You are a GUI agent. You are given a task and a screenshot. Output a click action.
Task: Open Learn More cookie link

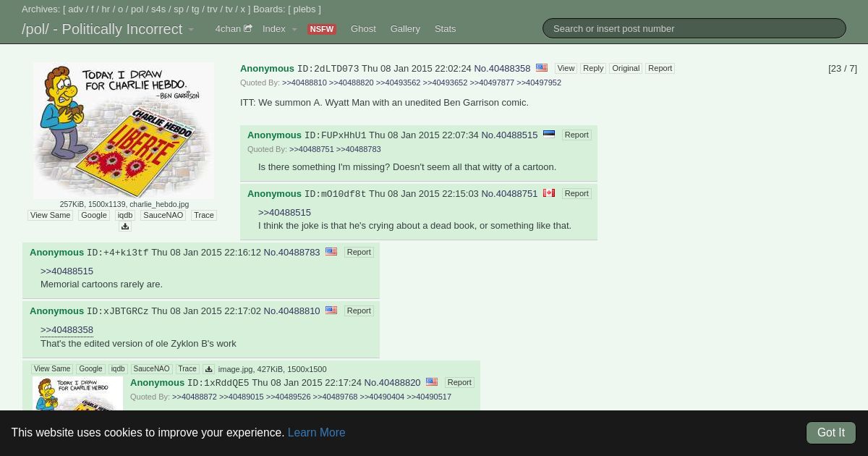tap(316, 432)
